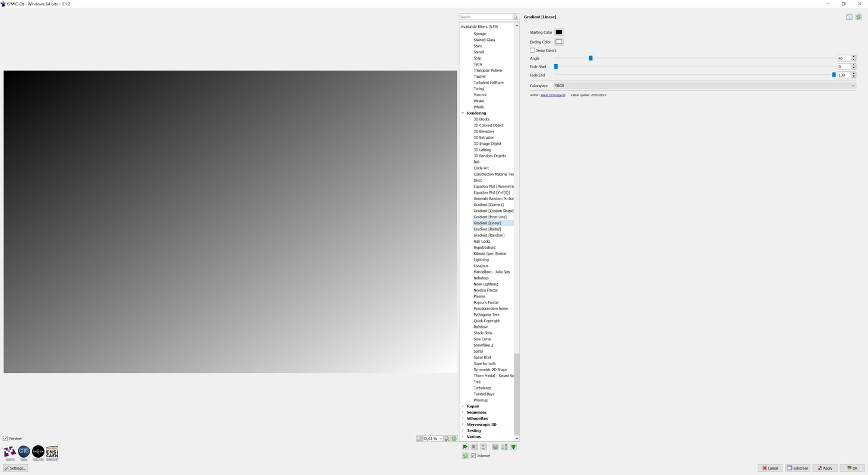Increase the Angle value with stepper up
Viewport: 868px width, 475px height.
[854, 57]
